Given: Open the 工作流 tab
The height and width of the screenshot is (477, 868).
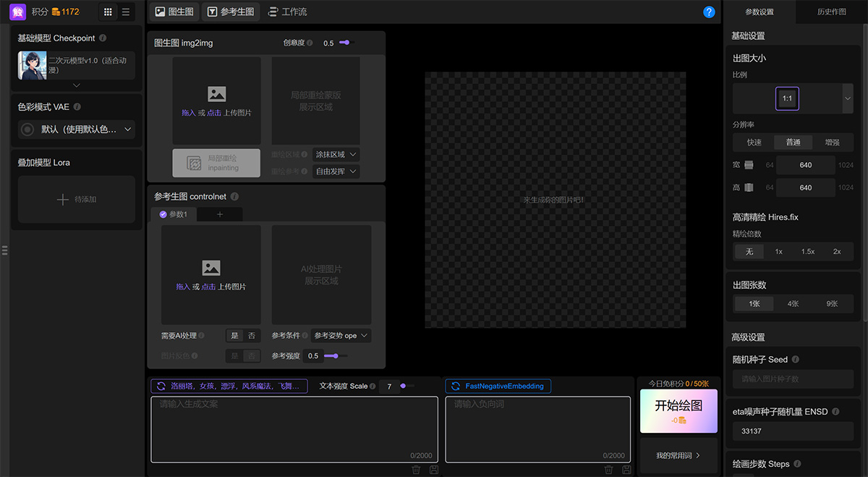Looking at the screenshot, I should 287,12.
